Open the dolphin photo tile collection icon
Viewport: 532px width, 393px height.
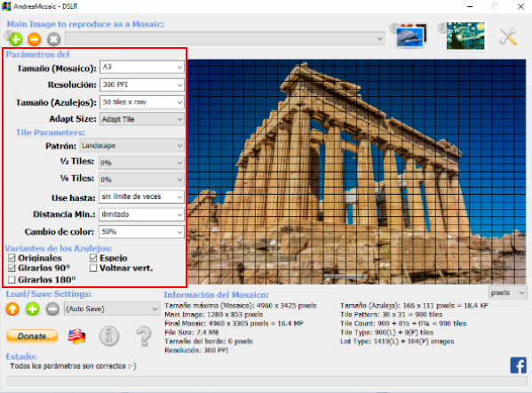411,36
